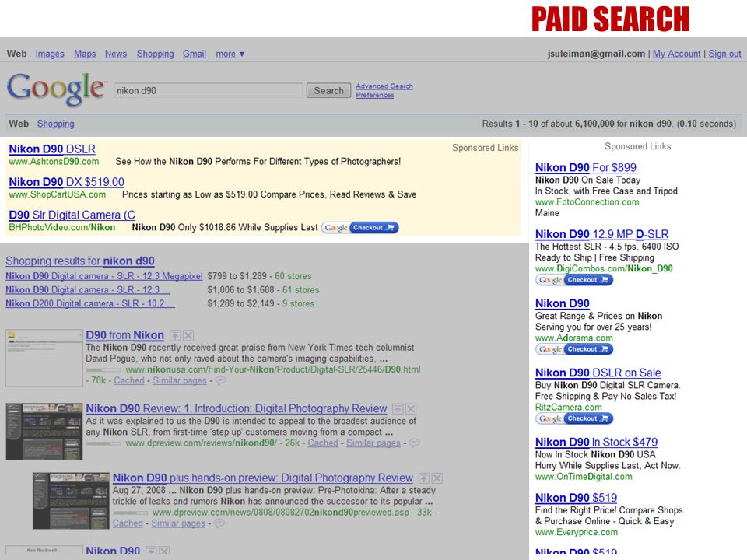
Task: Open My Account link
Action: (x=676, y=54)
